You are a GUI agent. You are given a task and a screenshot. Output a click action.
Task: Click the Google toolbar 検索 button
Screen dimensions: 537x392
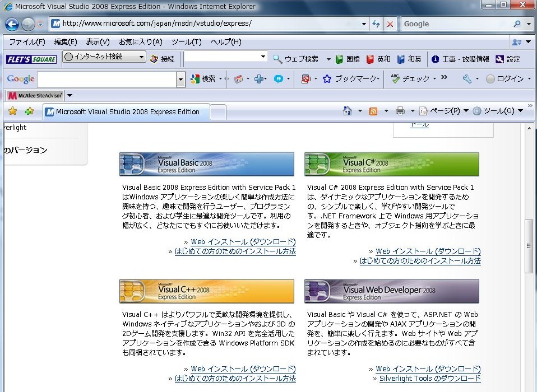click(203, 78)
